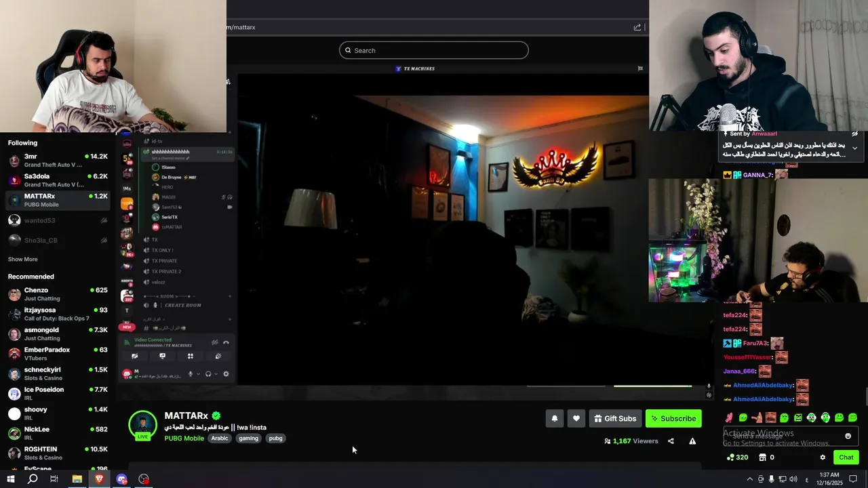This screenshot has height=488, width=868.
Task: Click the heart follow icon
Action: 576,418
